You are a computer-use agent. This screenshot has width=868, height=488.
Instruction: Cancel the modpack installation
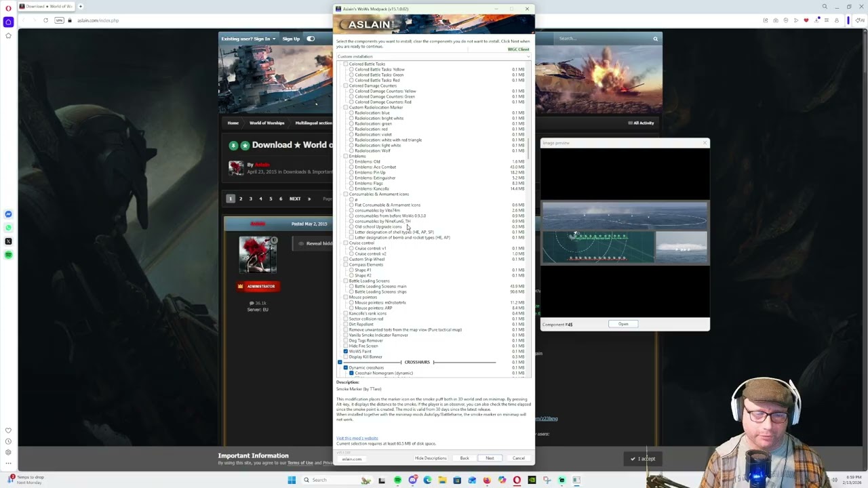point(518,458)
